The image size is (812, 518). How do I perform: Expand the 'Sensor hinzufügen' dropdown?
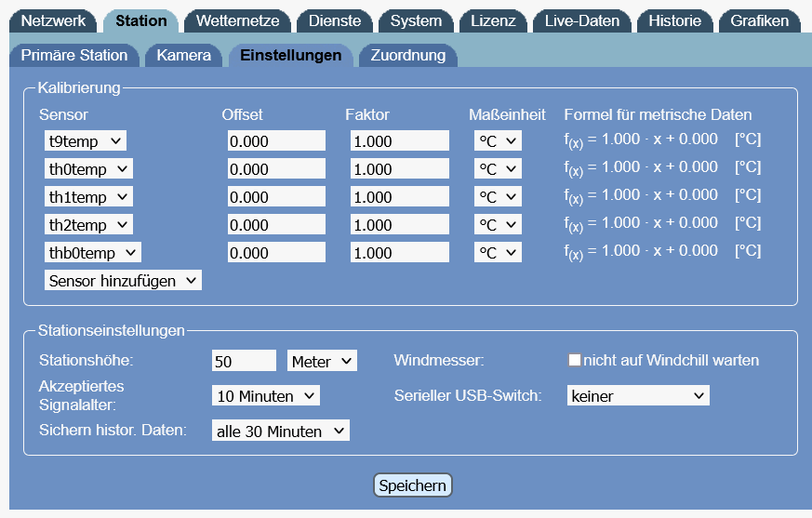(123, 281)
